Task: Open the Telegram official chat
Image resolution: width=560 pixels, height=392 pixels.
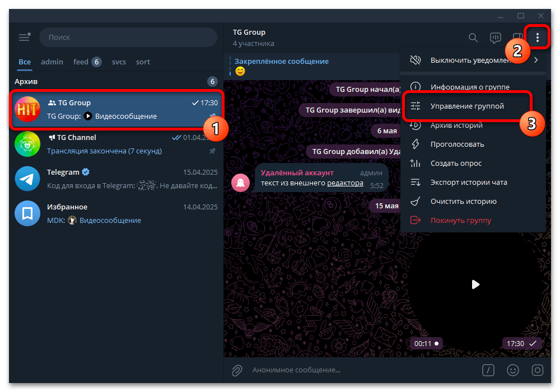Action: tap(116, 179)
